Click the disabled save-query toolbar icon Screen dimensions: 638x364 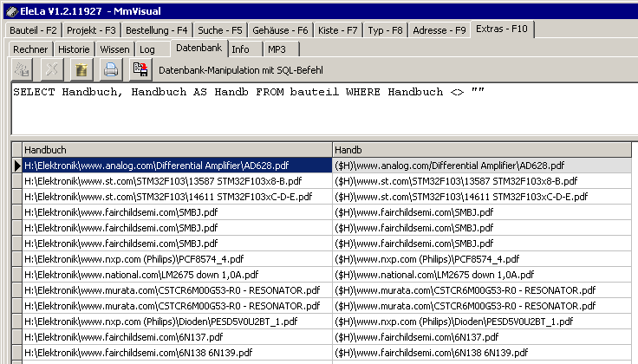point(22,69)
